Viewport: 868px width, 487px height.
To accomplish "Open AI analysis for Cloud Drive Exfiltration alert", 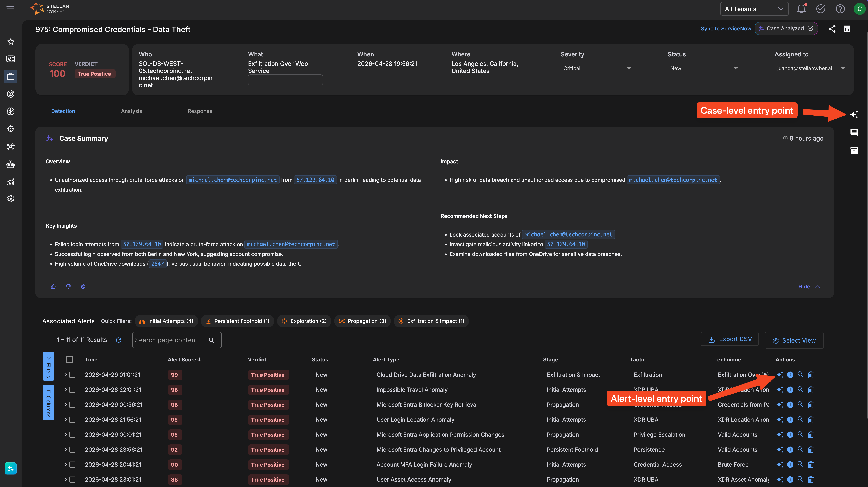I will [x=780, y=375].
